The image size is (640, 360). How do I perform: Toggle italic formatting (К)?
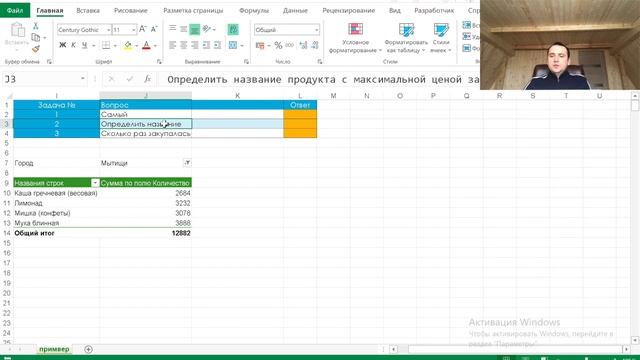coord(73,45)
